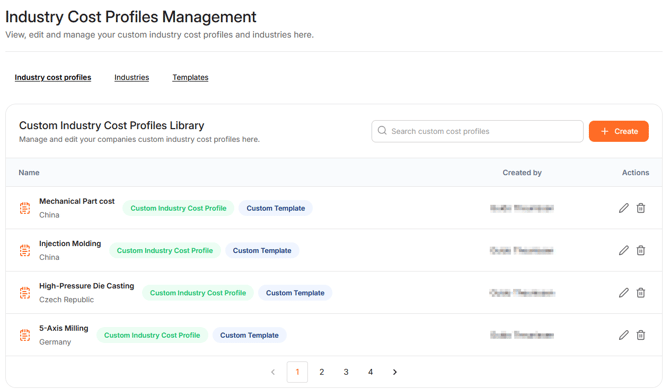Click the search magnifier icon

(x=382, y=131)
